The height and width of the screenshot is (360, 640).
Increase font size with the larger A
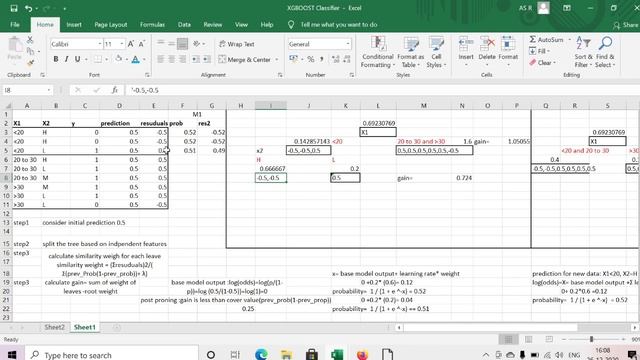[131, 44]
